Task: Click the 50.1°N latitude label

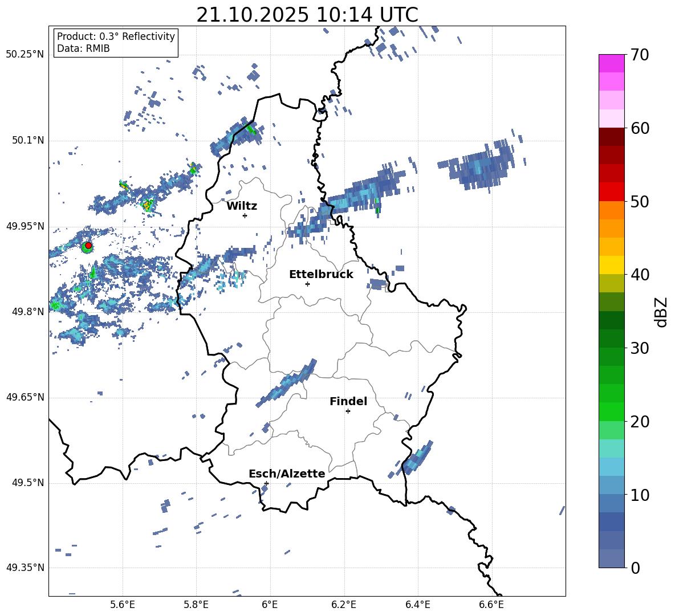Action: point(28,141)
